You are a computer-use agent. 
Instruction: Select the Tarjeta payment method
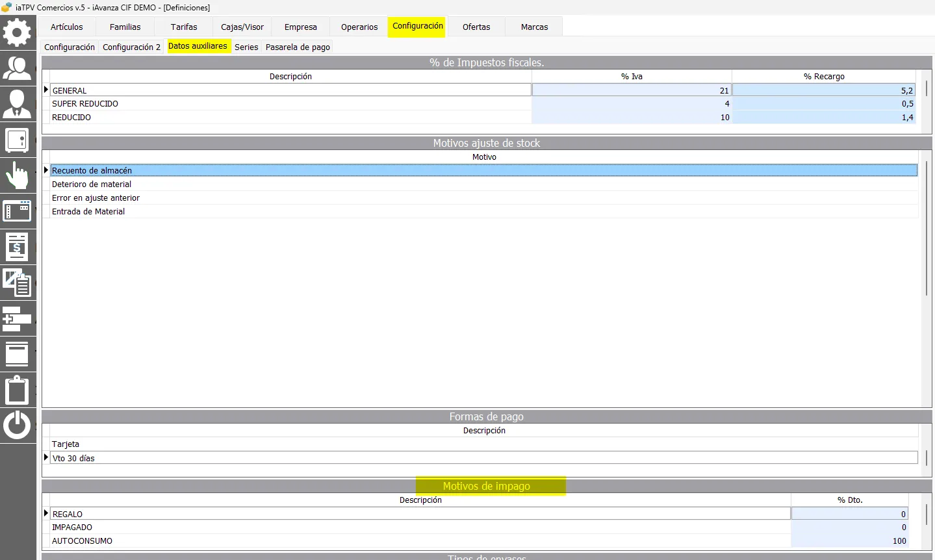(484, 444)
